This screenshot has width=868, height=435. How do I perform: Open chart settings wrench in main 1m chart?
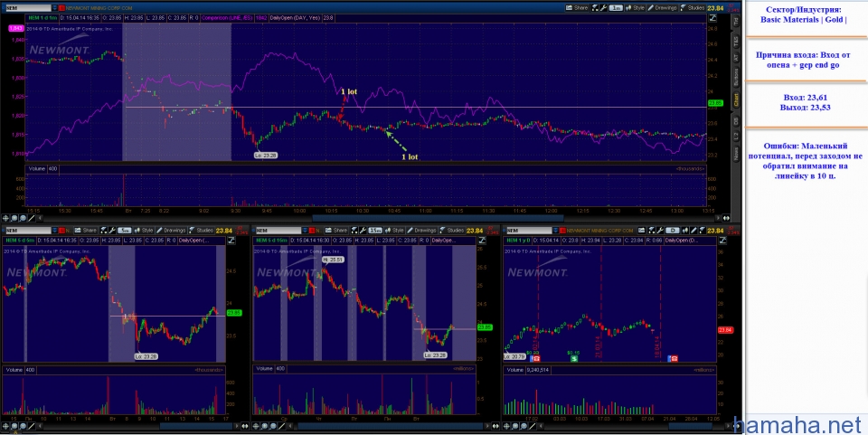point(603,8)
